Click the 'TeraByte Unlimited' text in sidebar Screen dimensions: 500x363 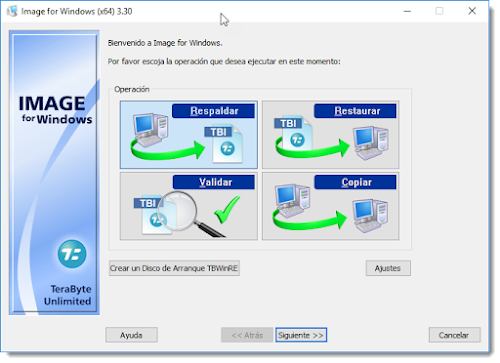[x=67, y=295]
